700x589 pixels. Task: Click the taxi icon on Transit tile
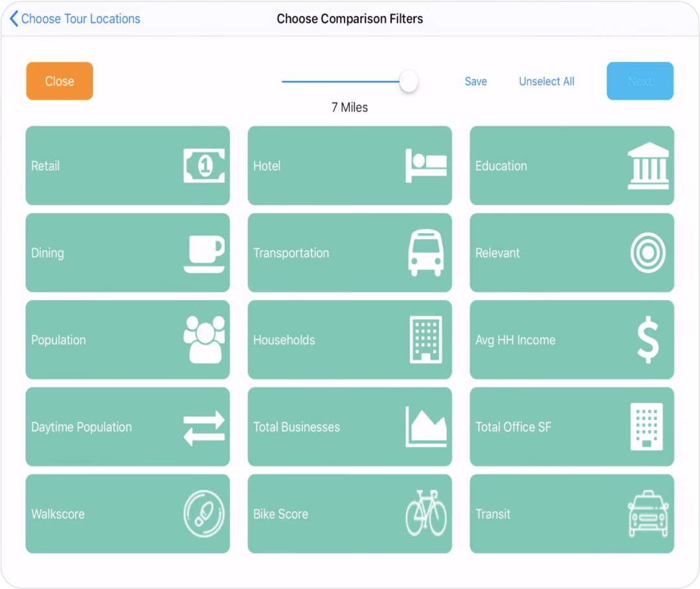click(648, 514)
